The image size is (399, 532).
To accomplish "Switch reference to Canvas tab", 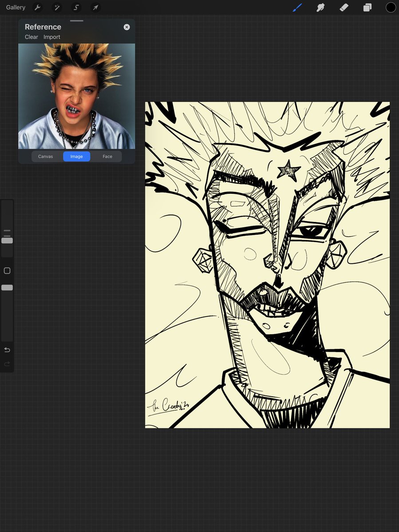I will point(45,156).
